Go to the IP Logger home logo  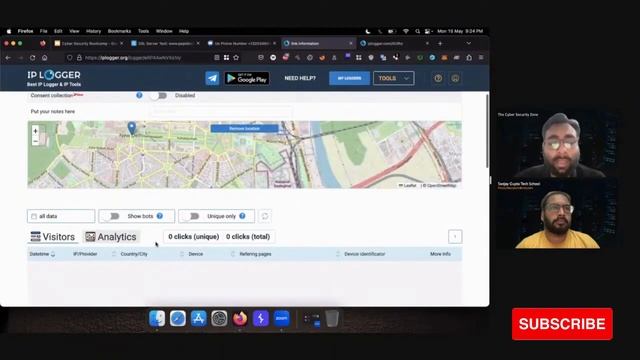[x=54, y=78]
